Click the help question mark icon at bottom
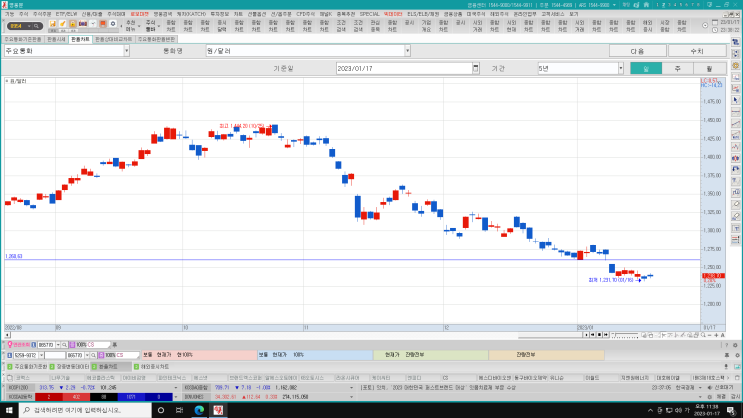 726,345
